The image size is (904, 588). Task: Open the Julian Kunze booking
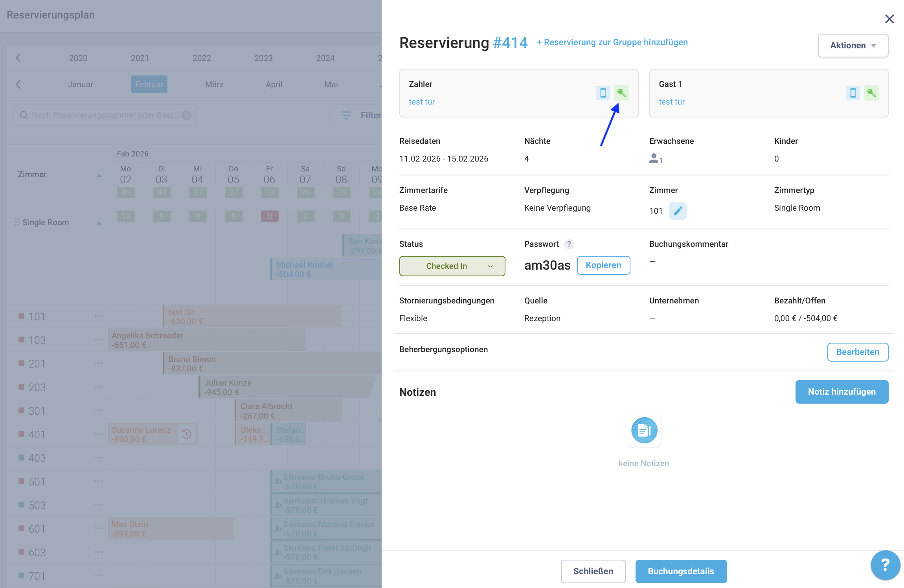[x=287, y=387]
